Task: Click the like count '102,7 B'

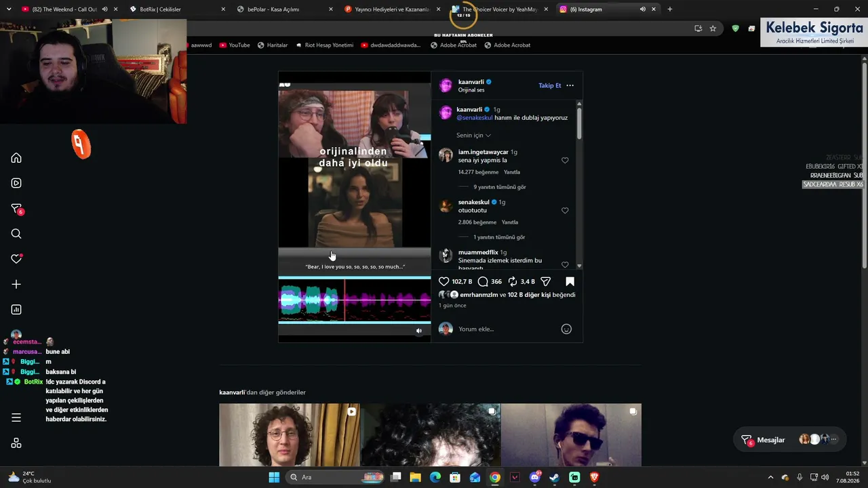Action: click(462, 281)
